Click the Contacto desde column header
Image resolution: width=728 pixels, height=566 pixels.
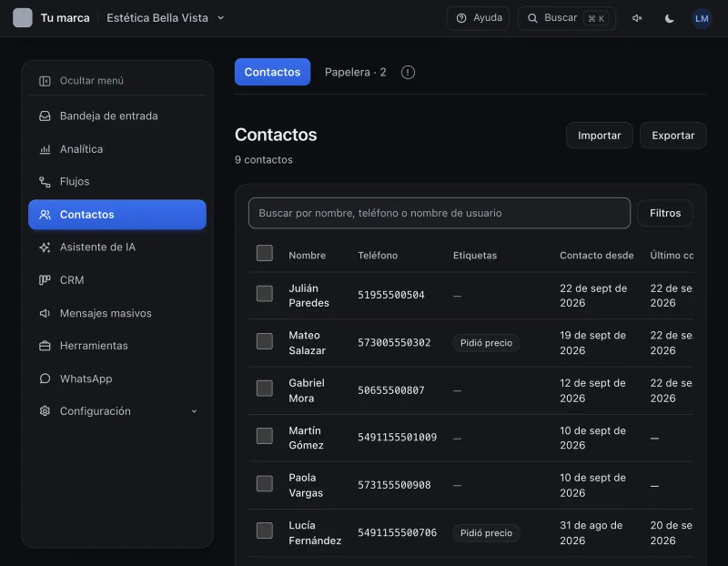(x=597, y=256)
